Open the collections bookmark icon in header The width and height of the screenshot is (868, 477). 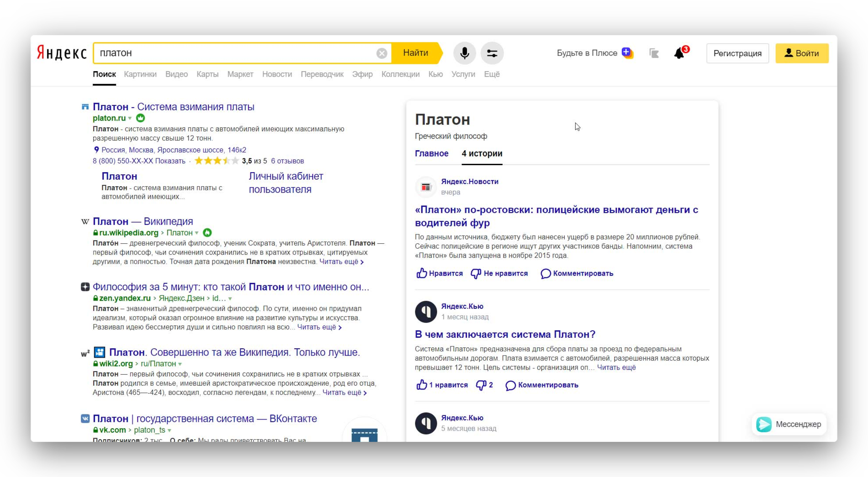(654, 53)
